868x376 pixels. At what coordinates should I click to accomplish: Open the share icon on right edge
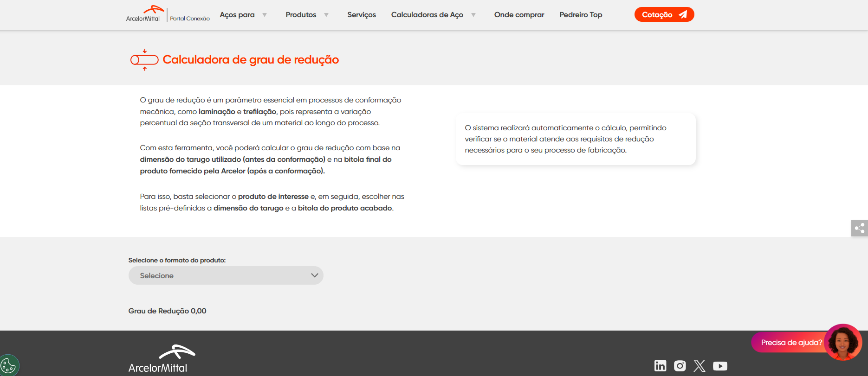(859, 228)
